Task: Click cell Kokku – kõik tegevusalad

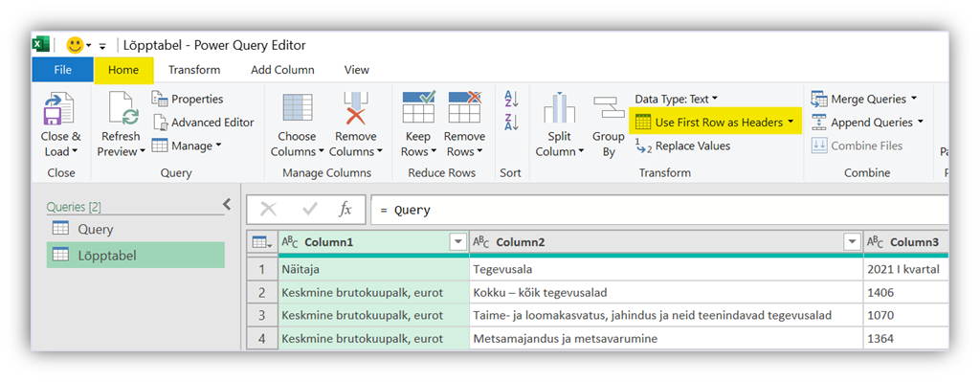Action: 666,293
